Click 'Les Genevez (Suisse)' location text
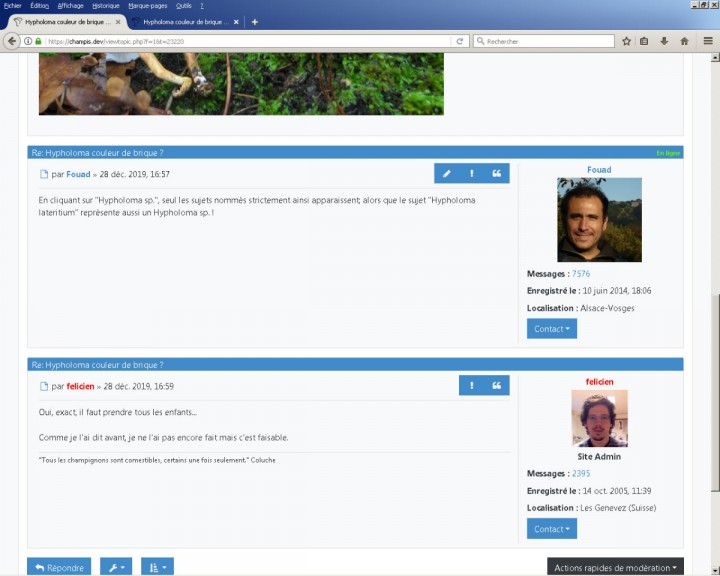This screenshot has height=576, width=720. pos(618,508)
